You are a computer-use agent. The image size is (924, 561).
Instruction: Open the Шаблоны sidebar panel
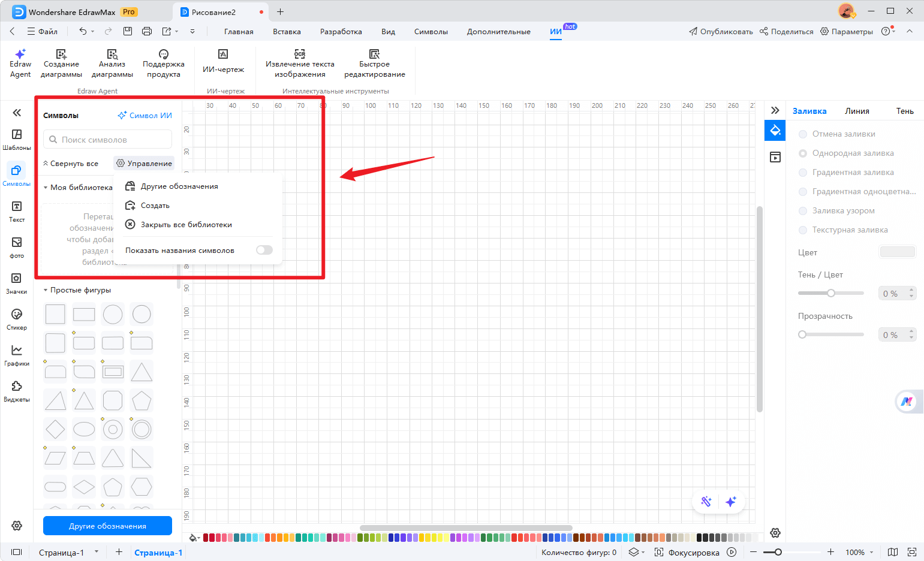pos(17,139)
